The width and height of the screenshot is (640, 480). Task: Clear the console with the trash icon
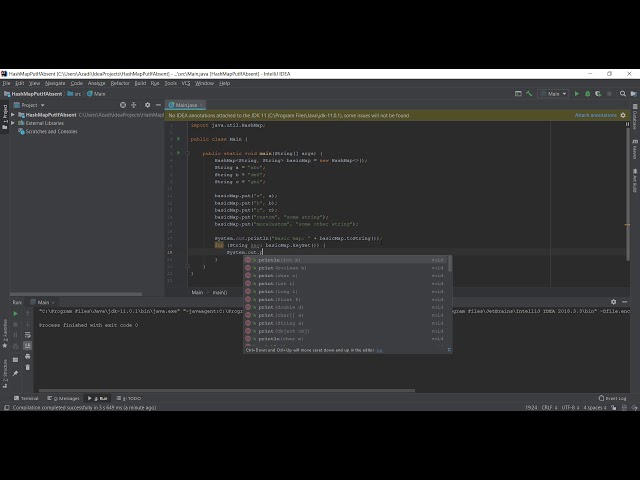pos(28,367)
